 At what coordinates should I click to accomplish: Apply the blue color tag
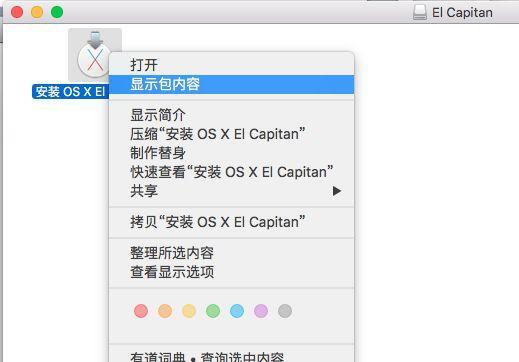(x=237, y=311)
